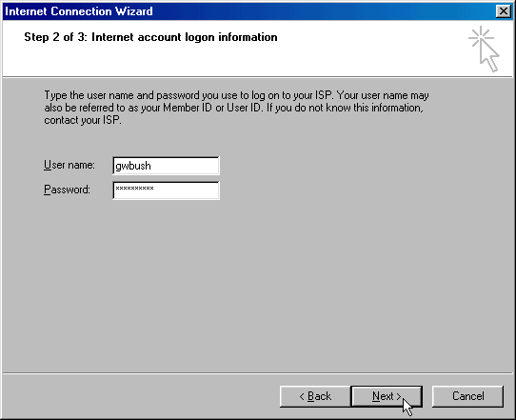This screenshot has height=420, width=516.
Task: Click the "User name:" label
Action: 69,165
